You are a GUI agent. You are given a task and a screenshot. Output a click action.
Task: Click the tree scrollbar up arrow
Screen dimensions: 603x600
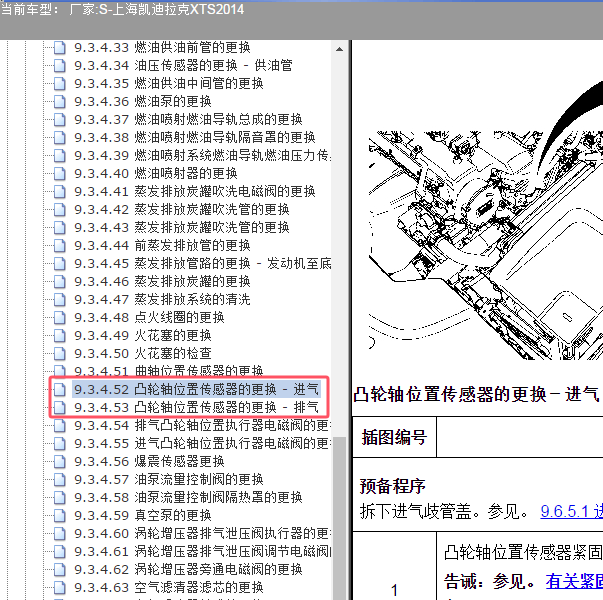click(x=340, y=49)
